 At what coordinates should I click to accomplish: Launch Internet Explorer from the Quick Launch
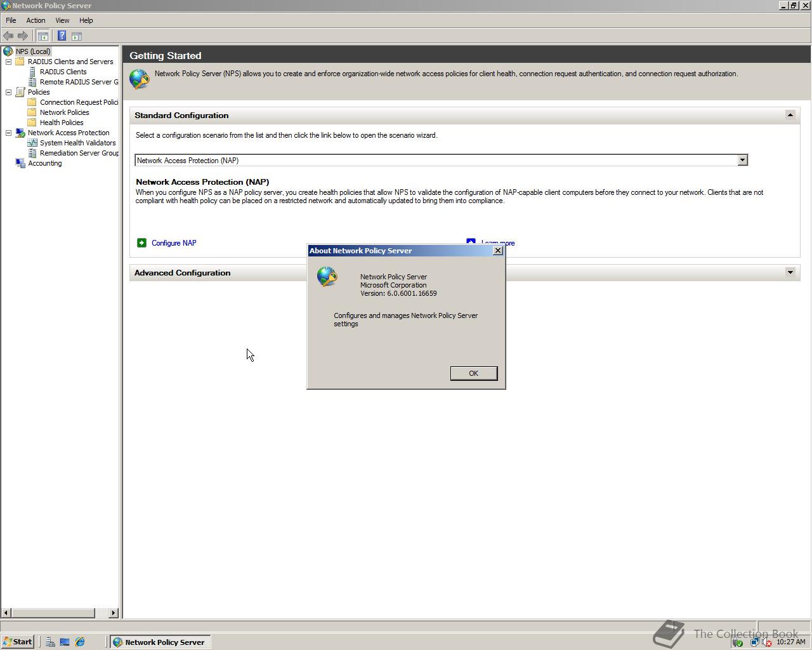point(80,642)
